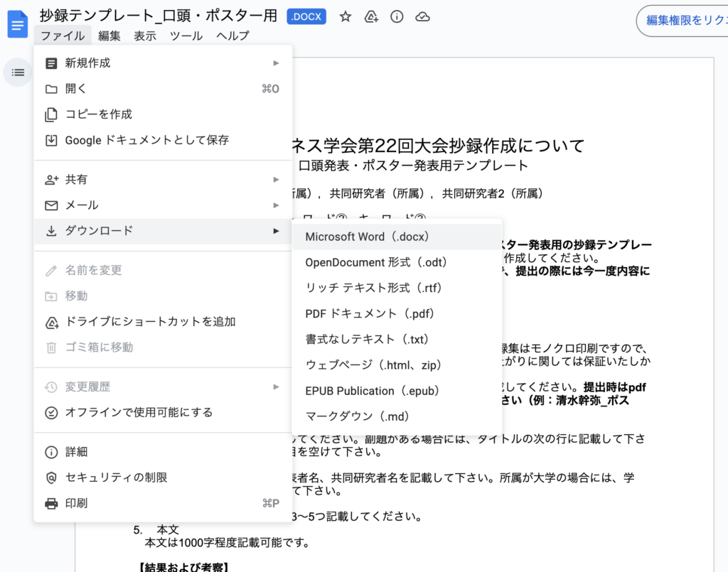Select コピーを作成 menu entry

click(x=163, y=114)
